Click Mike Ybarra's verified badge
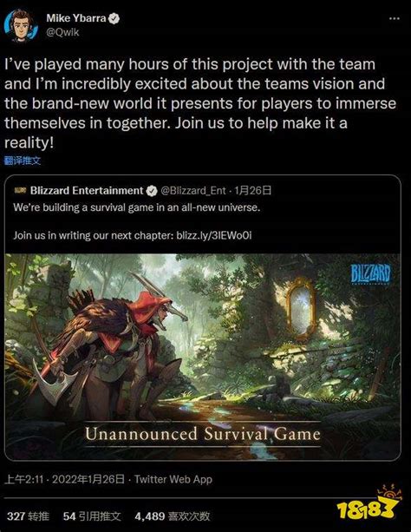Screen dimensions: 411x532 pos(114,18)
